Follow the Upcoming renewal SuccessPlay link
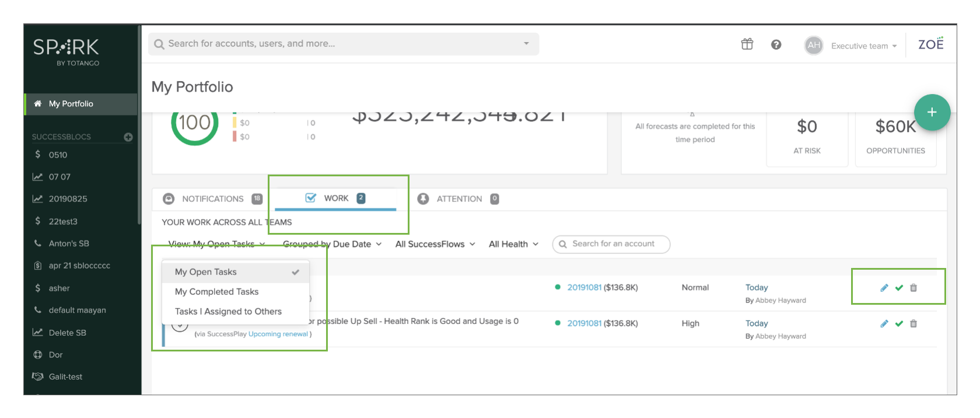 tap(278, 335)
